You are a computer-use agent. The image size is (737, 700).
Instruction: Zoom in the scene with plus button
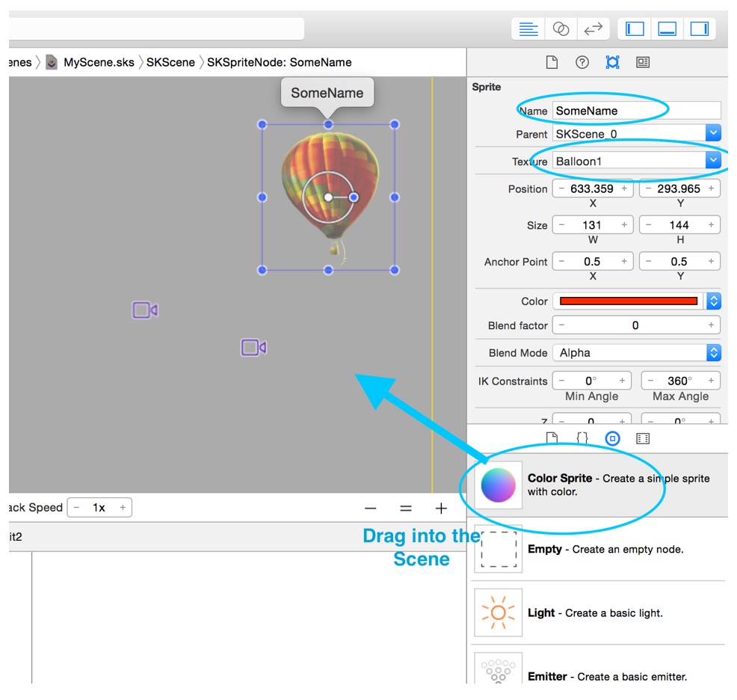[441, 509]
